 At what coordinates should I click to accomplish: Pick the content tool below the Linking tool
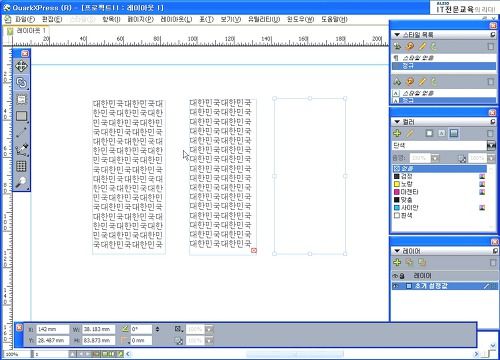coord(21,99)
